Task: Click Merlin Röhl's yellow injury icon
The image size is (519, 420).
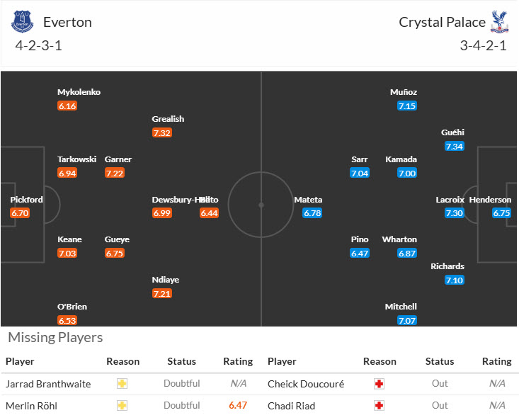Action: (122, 406)
